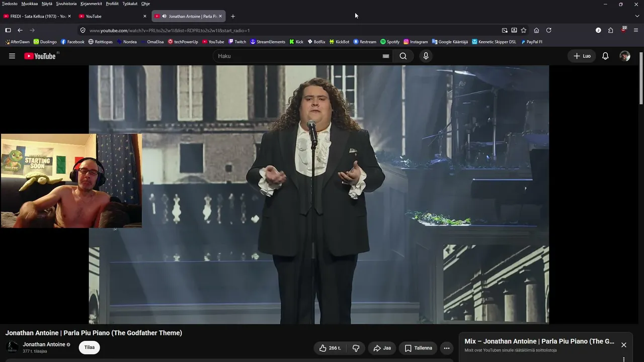The height and width of the screenshot is (362, 644).
Task: Open the Duolingo bookmark
Action: click(45, 42)
